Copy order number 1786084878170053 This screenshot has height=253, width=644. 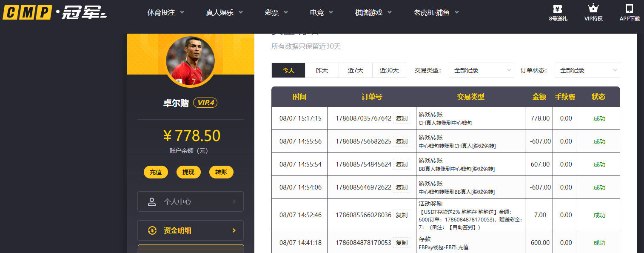pos(402,243)
